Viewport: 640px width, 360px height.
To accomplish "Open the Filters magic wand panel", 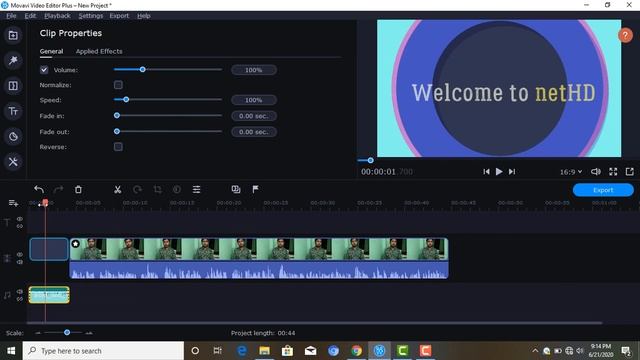I will pos(13,60).
